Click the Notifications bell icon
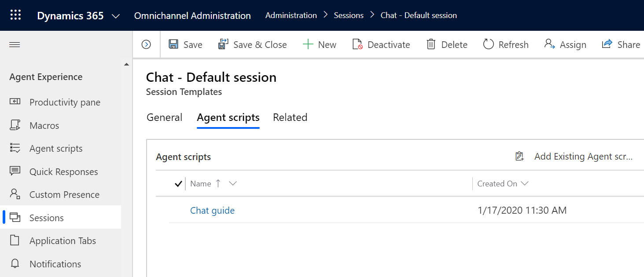 (x=15, y=264)
